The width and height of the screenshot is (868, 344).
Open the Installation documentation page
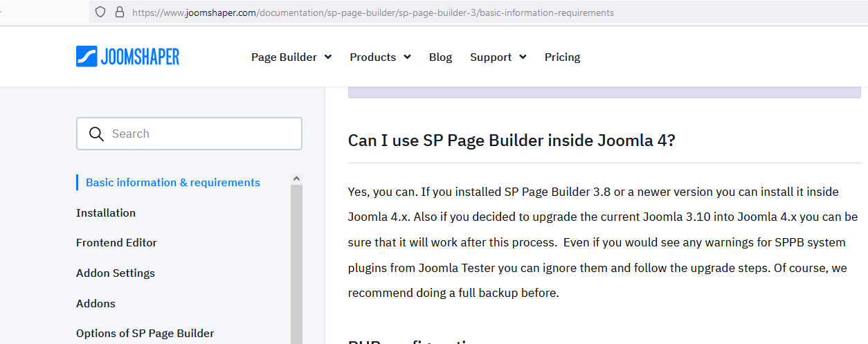coord(106,213)
